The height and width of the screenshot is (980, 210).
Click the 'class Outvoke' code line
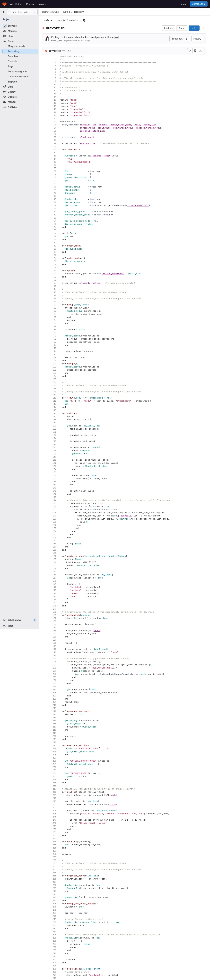68,122
